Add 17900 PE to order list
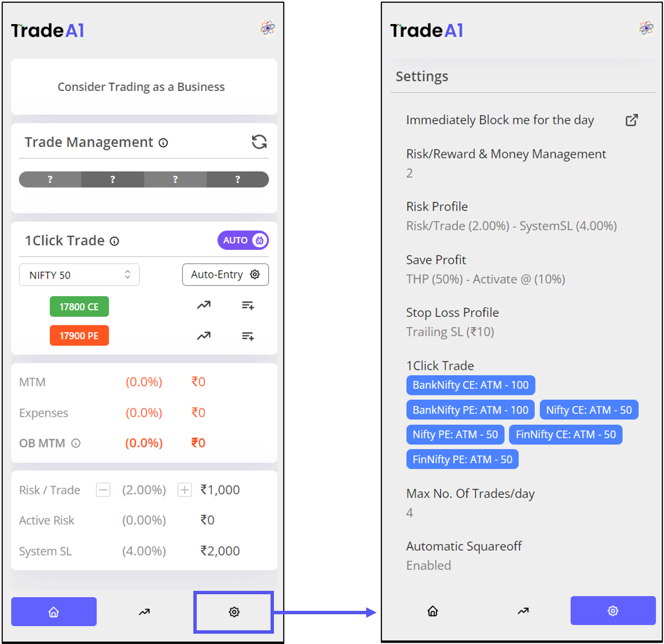664x644 pixels. 248,336
